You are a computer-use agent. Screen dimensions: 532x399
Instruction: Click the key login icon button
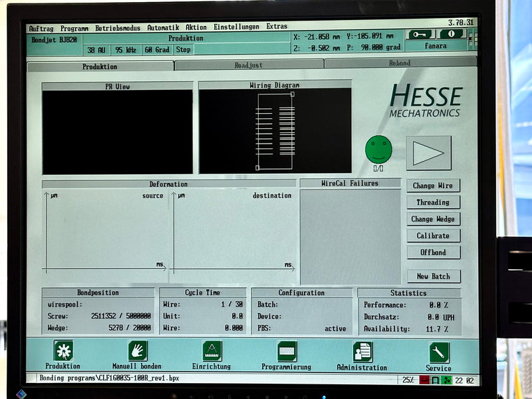(x=420, y=35)
